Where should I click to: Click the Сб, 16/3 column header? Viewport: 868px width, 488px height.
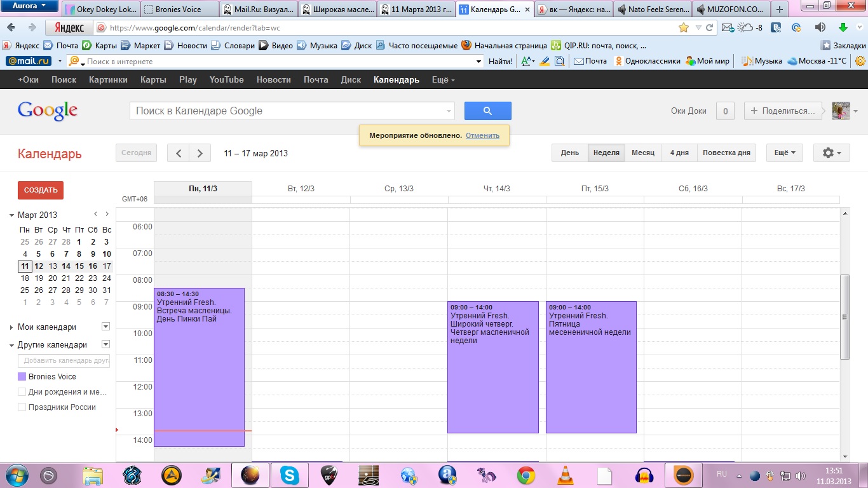click(x=693, y=189)
